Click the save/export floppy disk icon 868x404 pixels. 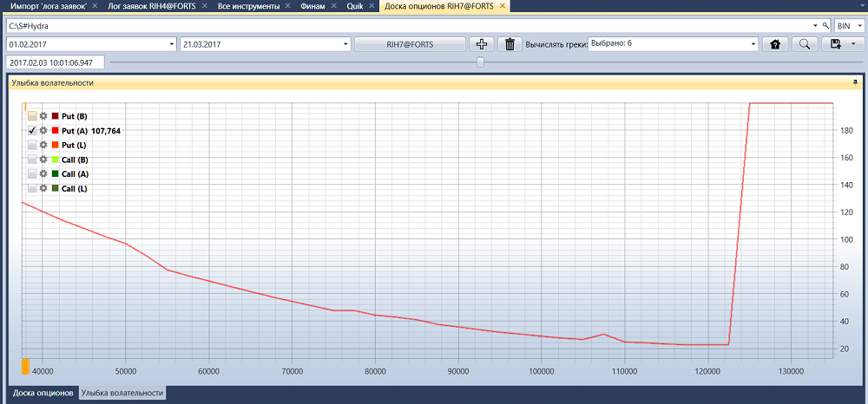[x=835, y=44]
